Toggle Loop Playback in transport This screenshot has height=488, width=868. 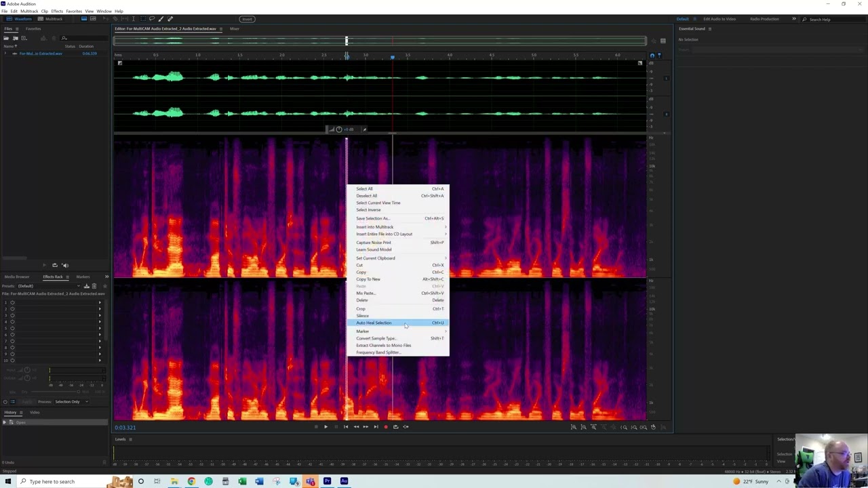coord(395,427)
